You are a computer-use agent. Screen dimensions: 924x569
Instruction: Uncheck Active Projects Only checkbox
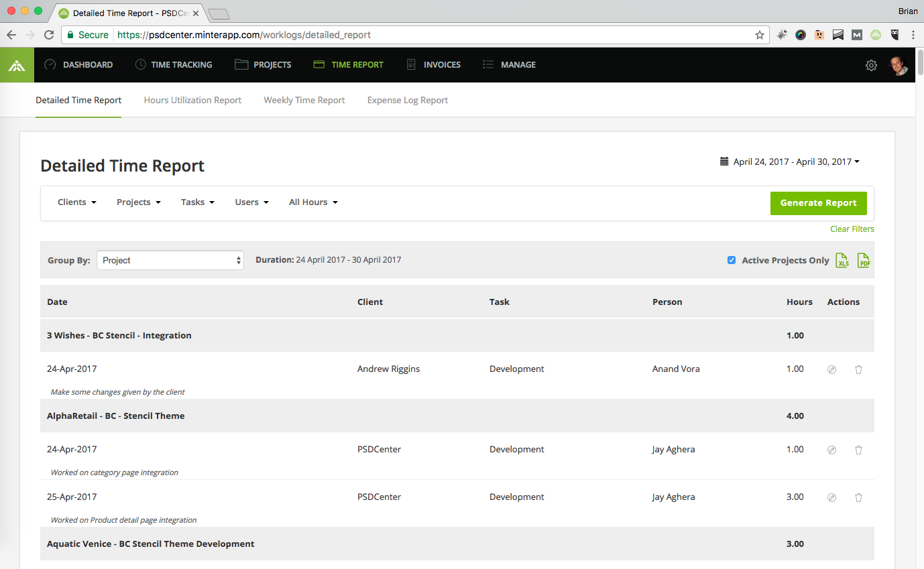click(732, 260)
